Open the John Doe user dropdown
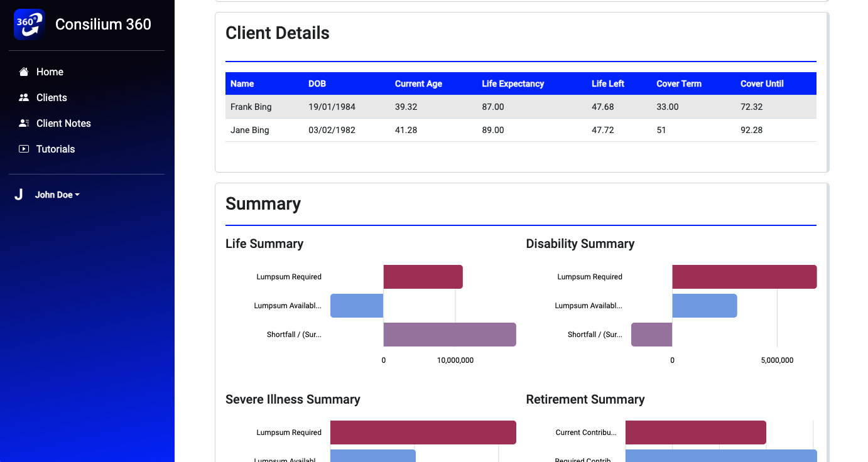The image size is (868, 462). 57,195
